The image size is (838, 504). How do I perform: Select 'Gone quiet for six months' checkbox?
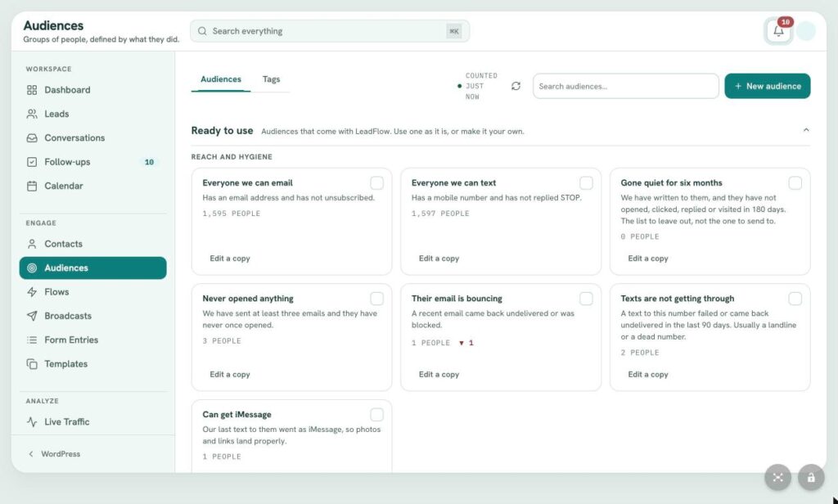point(795,182)
